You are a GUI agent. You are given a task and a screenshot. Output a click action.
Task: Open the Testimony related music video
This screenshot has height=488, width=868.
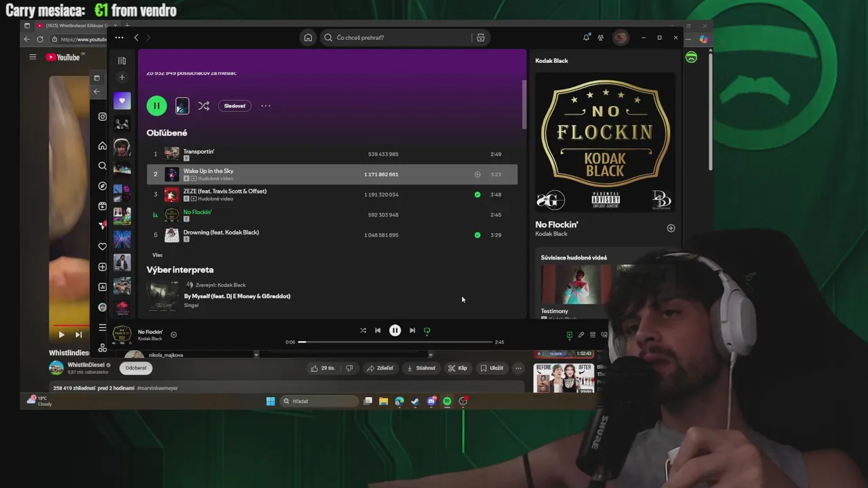tap(575, 285)
